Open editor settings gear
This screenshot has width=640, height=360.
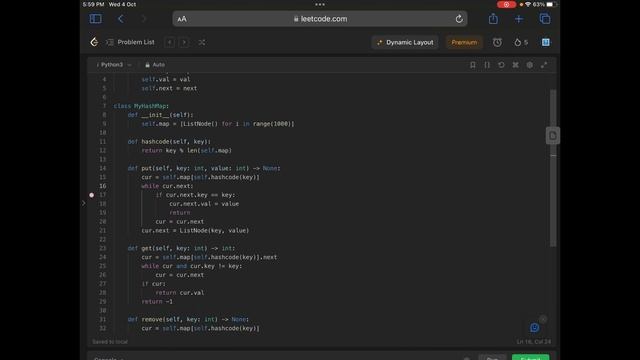point(529,65)
